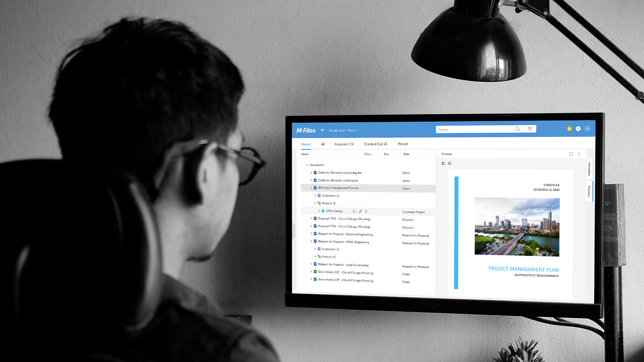The width and height of the screenshot is (644, 362).
Task: Click the search input field
Action: click(x=477, y=129)
